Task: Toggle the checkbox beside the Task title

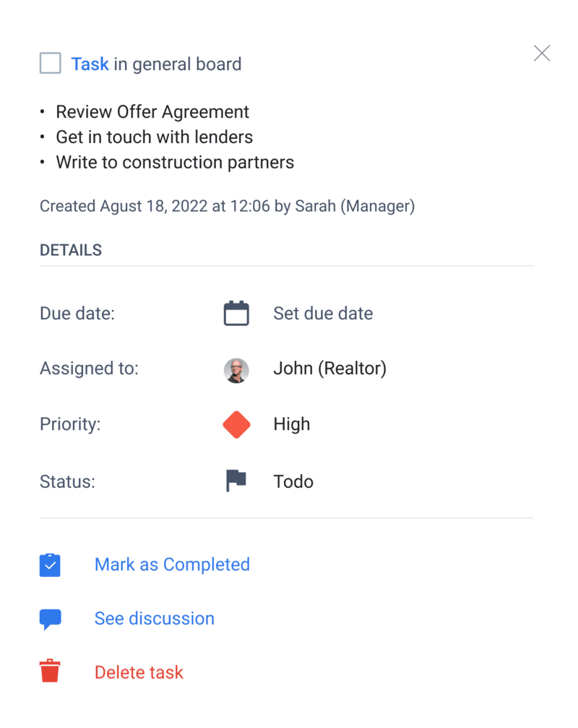Action: tap(50, 63)
